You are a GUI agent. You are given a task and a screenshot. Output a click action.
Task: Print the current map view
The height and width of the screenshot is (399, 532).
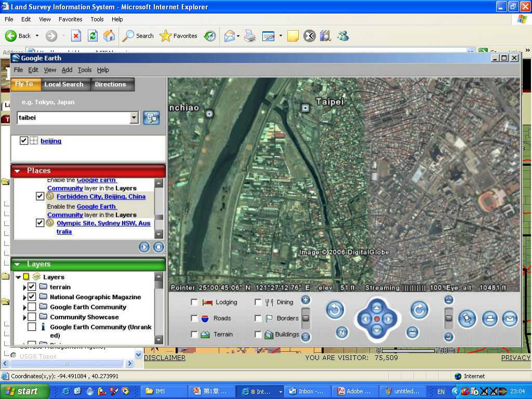(489, 318)
